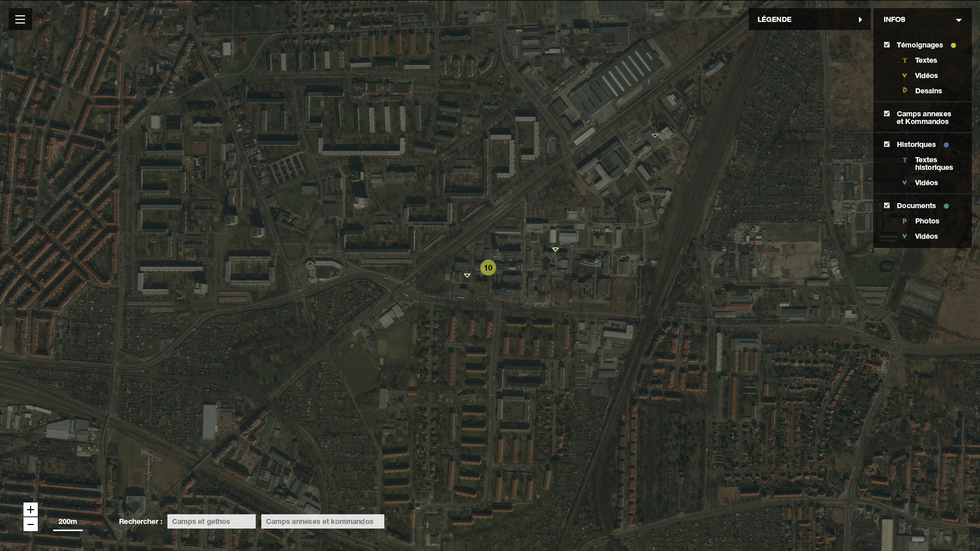
Task: Click the V icon under Historiques
Action: (x=904, y=183)
